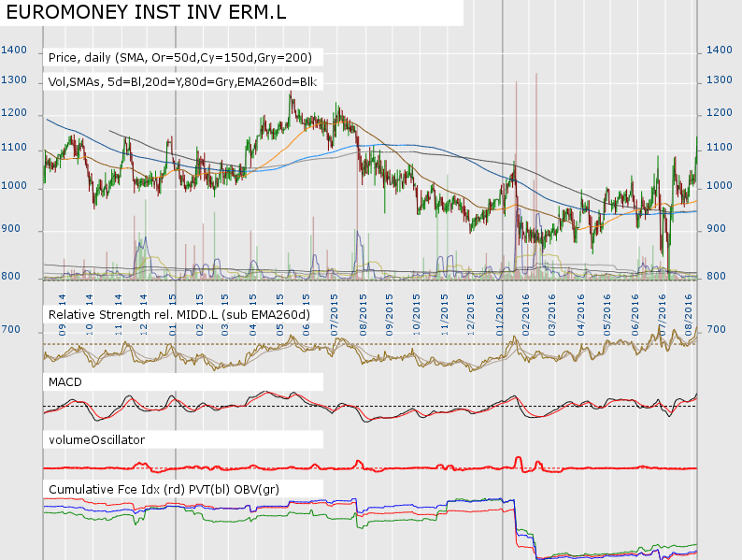Screen dimensions: 742x560
Task: Click the 1400 value on right price axis
Action: 720,50
